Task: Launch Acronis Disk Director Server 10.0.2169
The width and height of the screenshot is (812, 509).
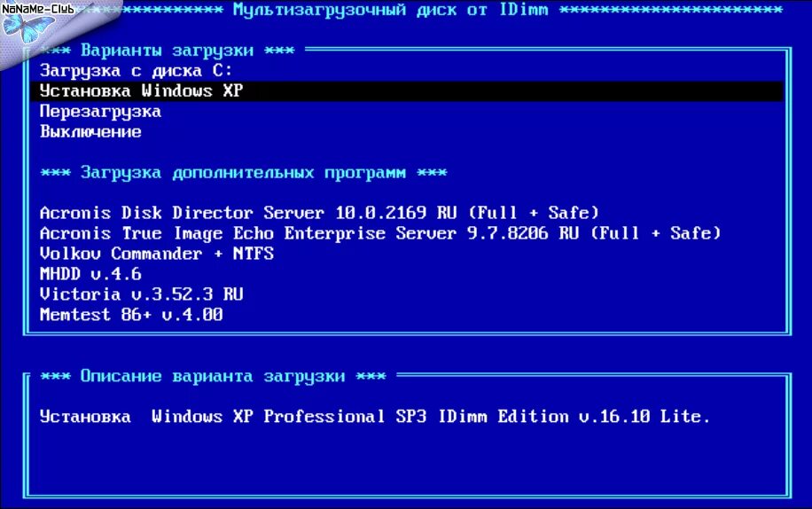Action: (x=319, y=213)
